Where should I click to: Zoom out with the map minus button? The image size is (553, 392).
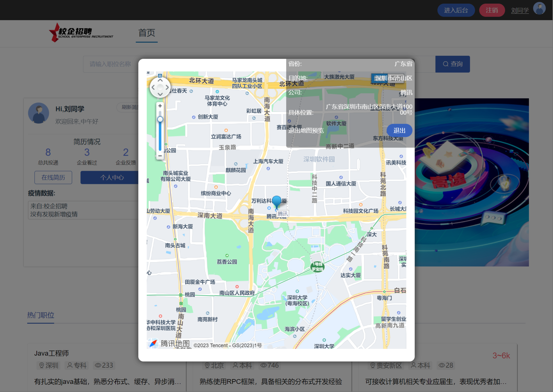(x=160, y=156)
